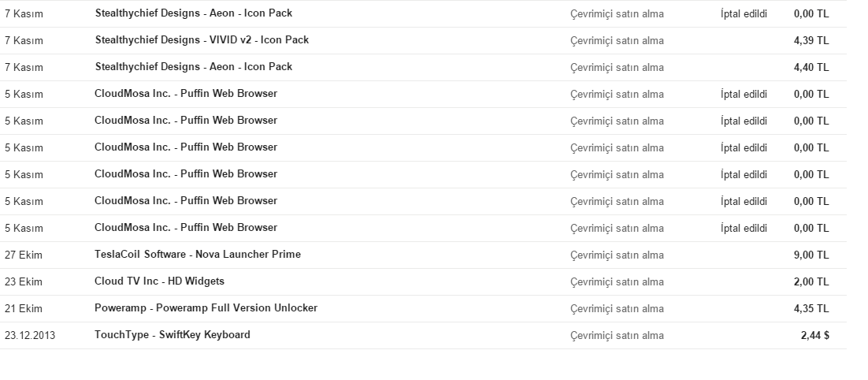Click the 27 Ekim date

[24, 255]
